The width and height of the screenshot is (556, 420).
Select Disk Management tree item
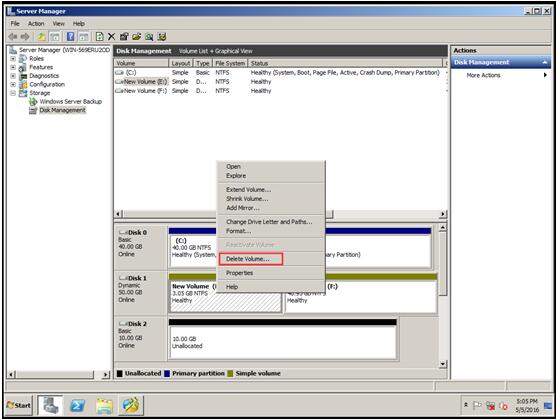pyautogui.click(x=62, y=110)
